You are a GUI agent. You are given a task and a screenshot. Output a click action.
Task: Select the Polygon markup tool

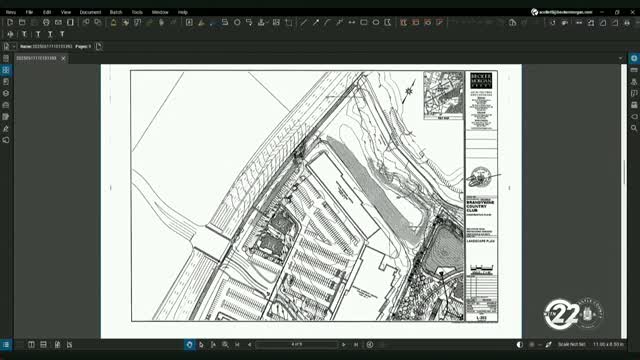(387, 22)
